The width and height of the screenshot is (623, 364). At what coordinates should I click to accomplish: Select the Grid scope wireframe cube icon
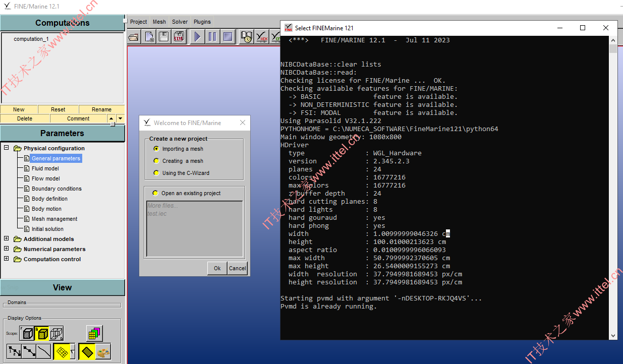[x=56, y=333]
